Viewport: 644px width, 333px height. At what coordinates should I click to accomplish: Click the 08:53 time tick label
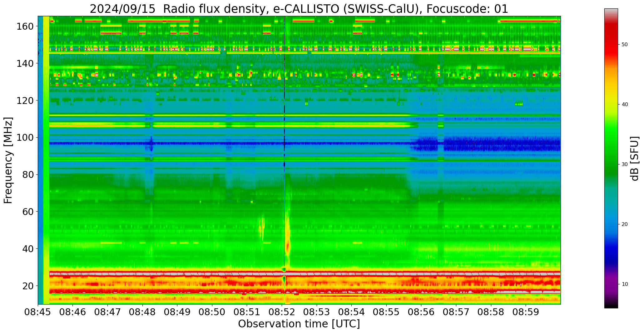pyautogui.click(x=317, y=312)
